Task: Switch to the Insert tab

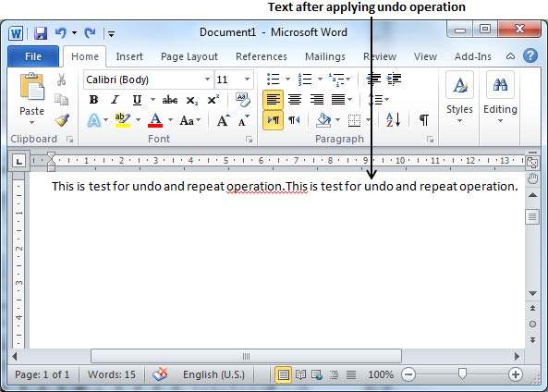Action: 129,56
